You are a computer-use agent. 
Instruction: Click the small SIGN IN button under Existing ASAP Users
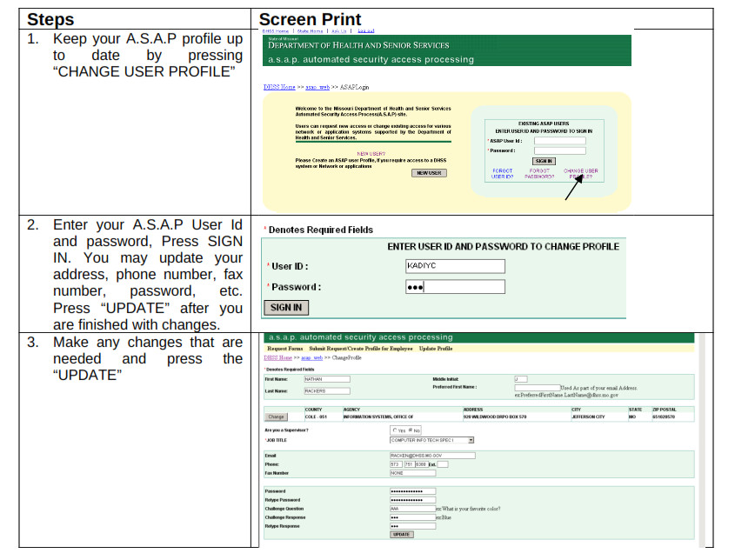click(544, 161)
